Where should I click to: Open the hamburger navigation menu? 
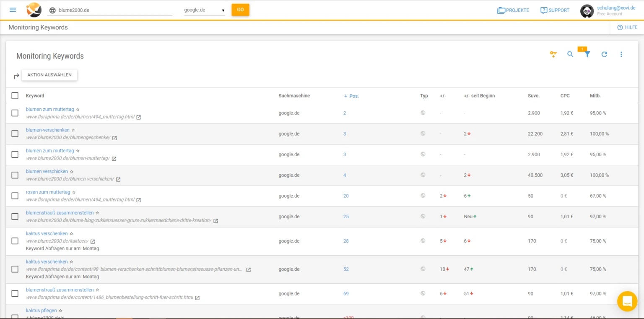tap(13, 10)
